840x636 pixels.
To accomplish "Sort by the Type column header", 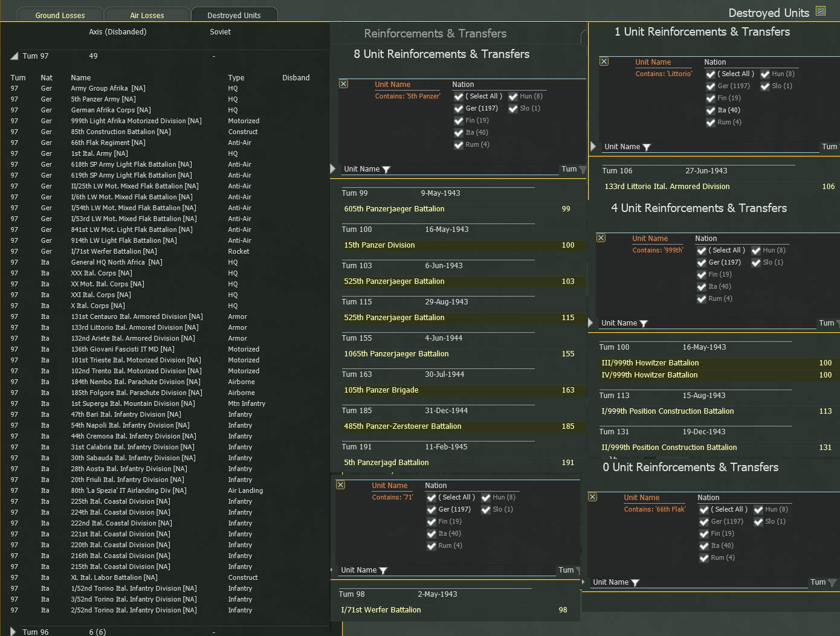I will (x=236, y=78).
